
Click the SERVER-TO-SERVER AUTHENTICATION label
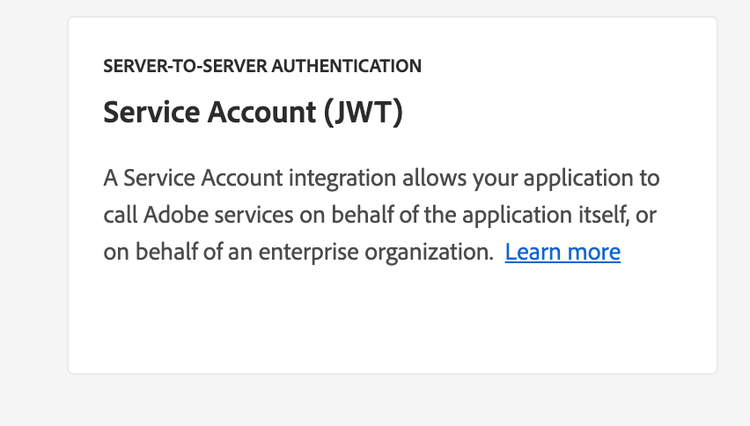[x=262, y=66]
